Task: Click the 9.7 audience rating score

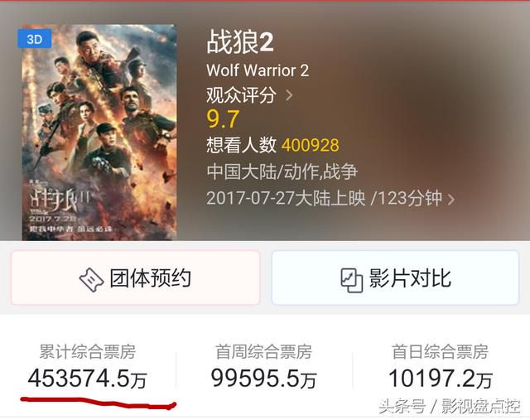Action: coord(223,119)
